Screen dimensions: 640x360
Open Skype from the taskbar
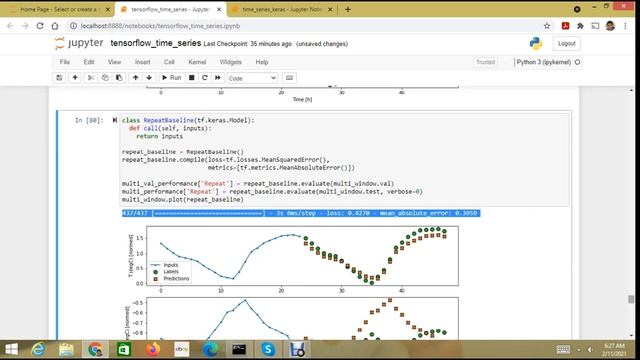[268, 349]
